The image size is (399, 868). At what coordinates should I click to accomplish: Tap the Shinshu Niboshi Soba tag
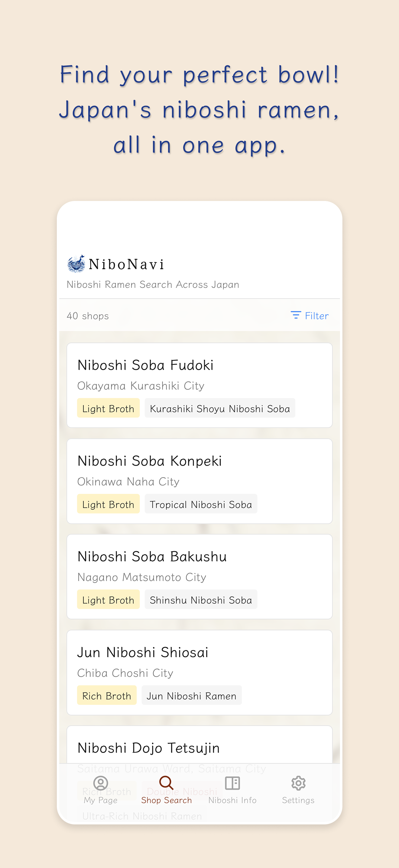(x=201, y=600)
